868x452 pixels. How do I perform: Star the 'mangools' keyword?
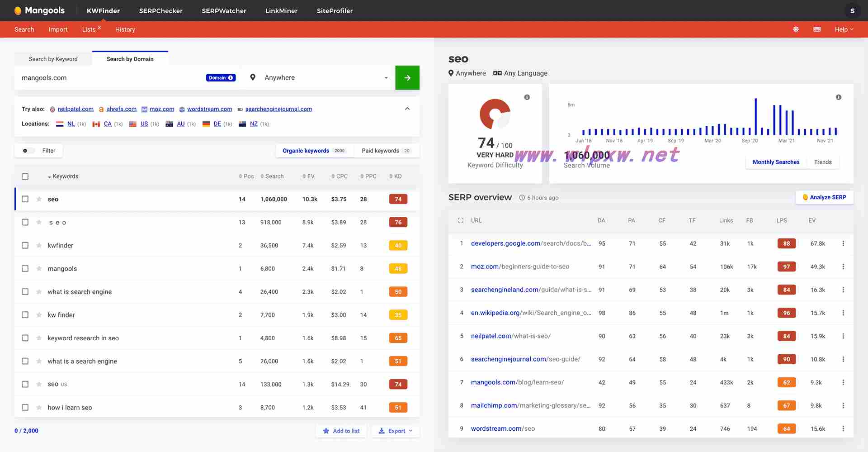pos(39,268)
